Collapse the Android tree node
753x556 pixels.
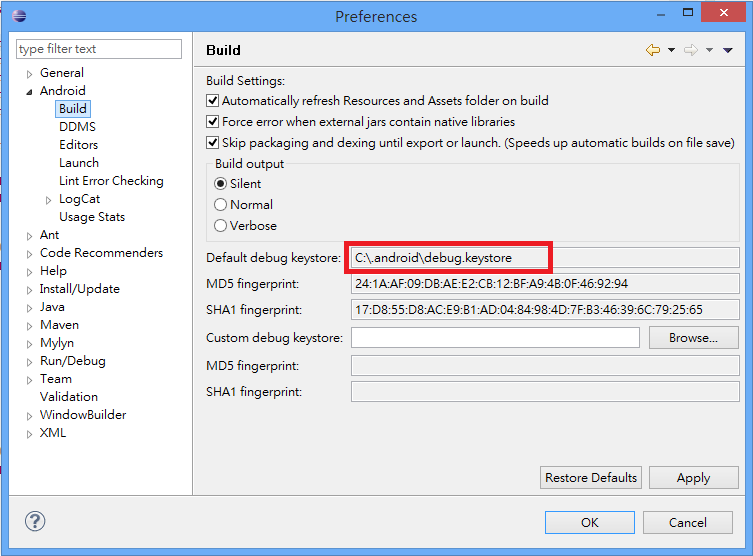tap(29, 92)
